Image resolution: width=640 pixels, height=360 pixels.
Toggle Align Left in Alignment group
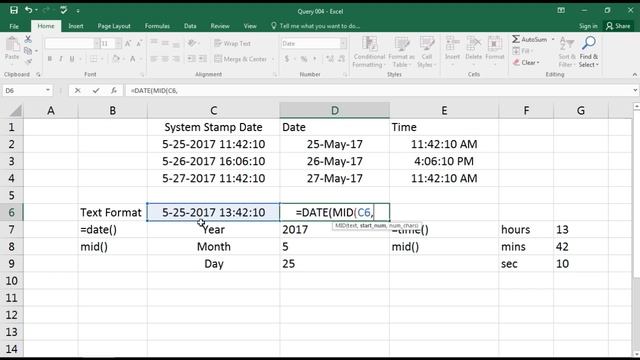[154, 59]
